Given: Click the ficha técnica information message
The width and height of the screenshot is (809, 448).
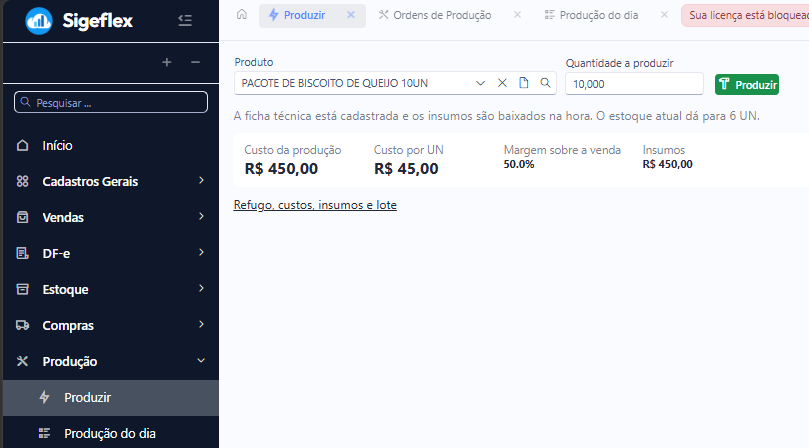Looking at the screenshot, I should pos(496,116).
